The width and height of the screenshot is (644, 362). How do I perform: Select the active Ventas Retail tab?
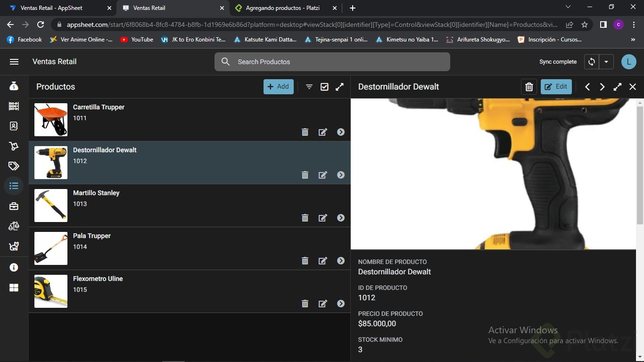coord(173,8)
